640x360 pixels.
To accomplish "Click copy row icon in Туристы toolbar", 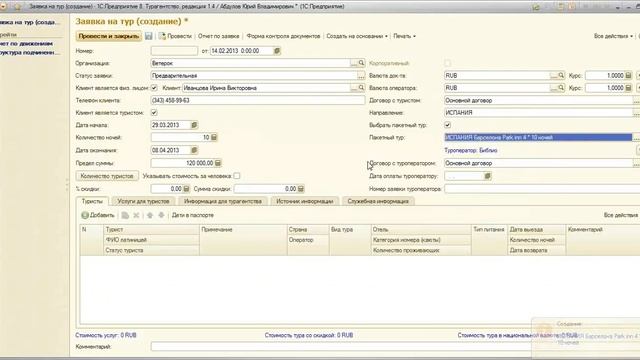I will (x=125, y=215).
